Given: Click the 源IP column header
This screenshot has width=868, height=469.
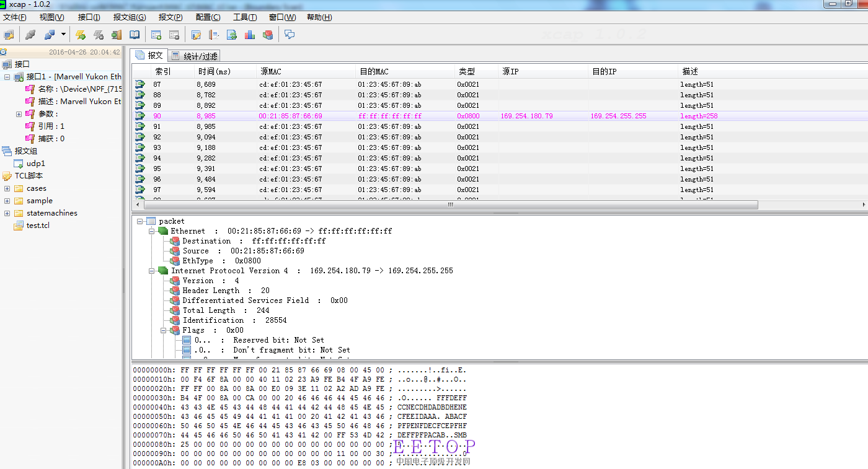Looking at the screenshot, I should [x=542, y=71].
